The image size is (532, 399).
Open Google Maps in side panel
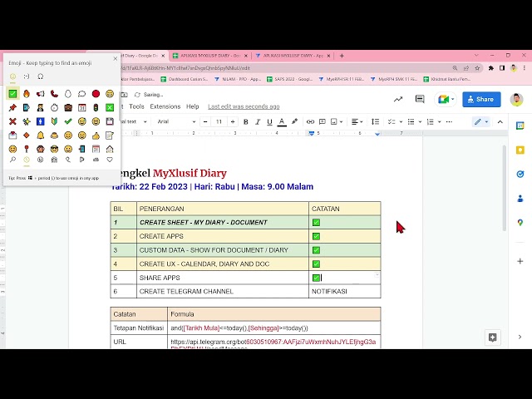coord(520,223)
